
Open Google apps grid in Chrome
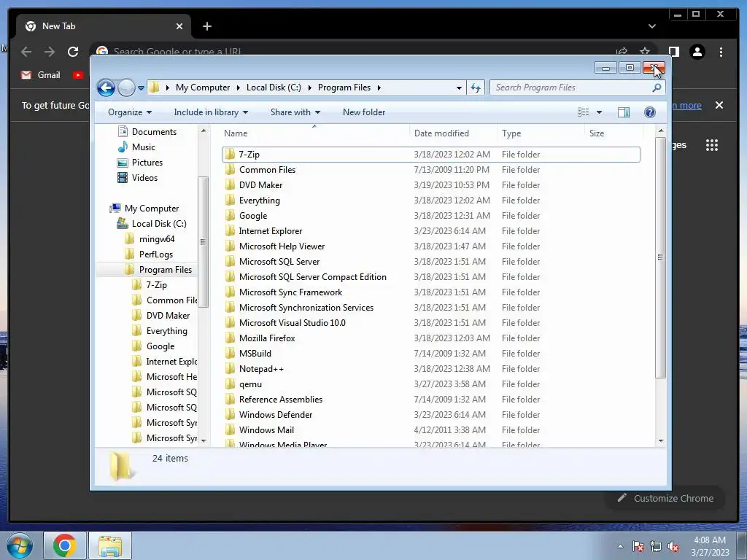pyautogui.click(x=712, y=145)
